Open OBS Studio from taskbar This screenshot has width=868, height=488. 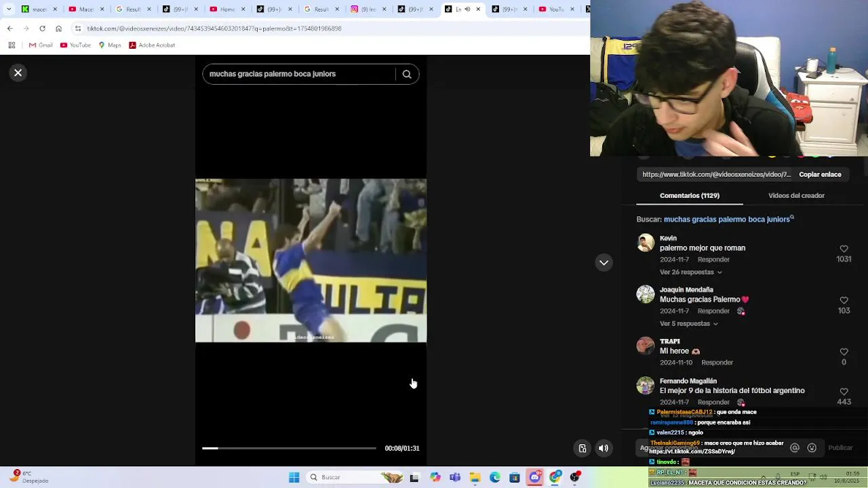pos(575,477)
